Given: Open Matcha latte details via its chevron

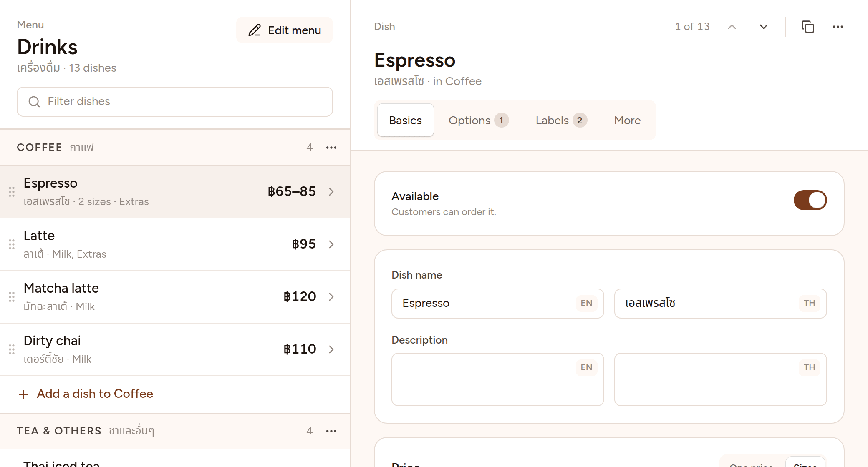Looking at the screenshot, I should click(331, 297).
